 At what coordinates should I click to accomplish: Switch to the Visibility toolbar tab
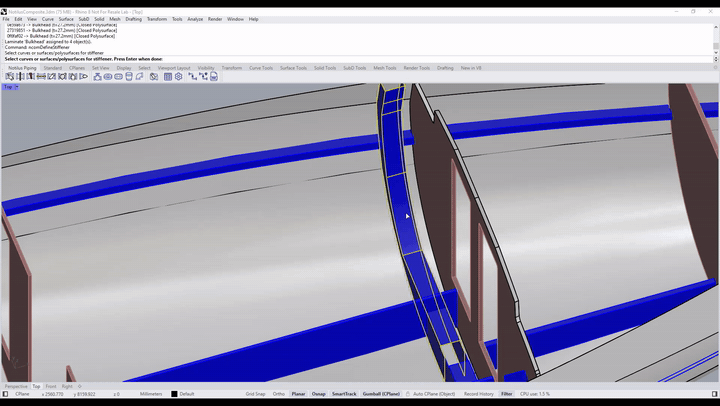(206, 68)
